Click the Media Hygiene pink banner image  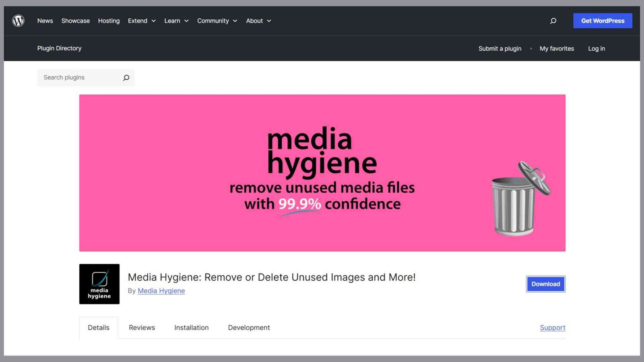(x=322, y=173)
